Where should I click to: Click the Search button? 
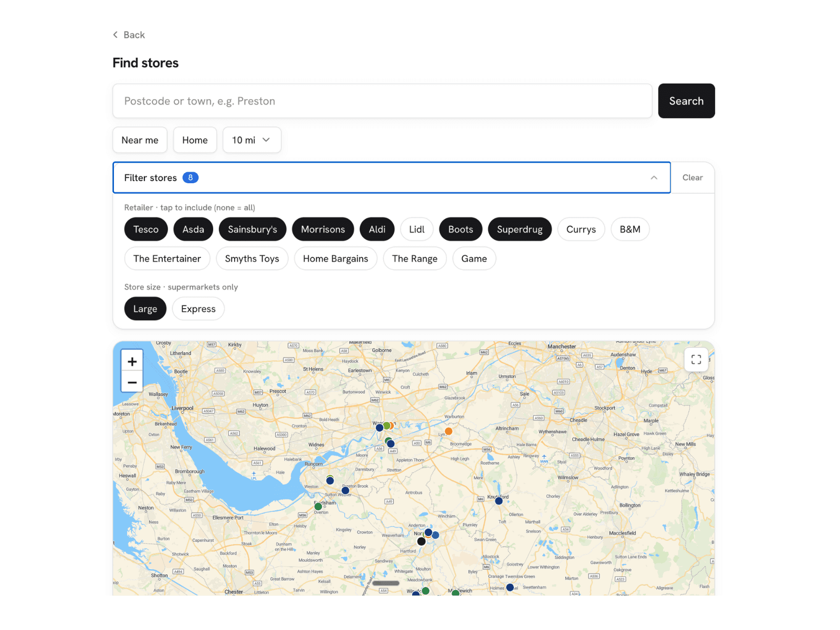686,101
